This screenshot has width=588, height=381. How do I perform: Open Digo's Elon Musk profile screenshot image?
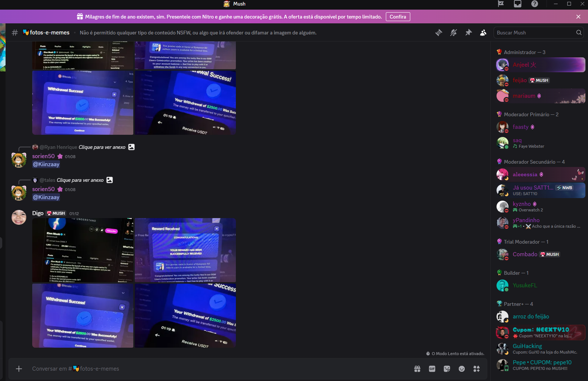point(83,250)
